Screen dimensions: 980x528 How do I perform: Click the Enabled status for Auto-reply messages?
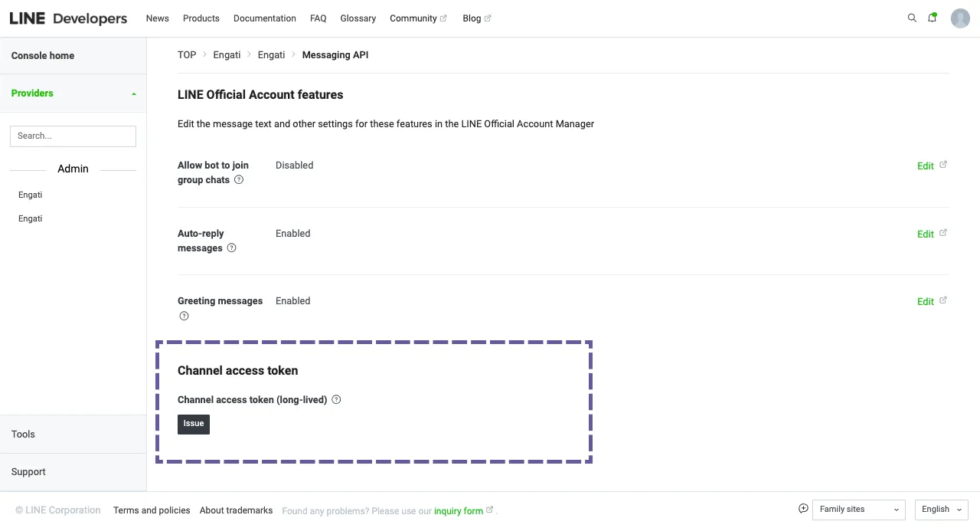[x=293, y=234]
